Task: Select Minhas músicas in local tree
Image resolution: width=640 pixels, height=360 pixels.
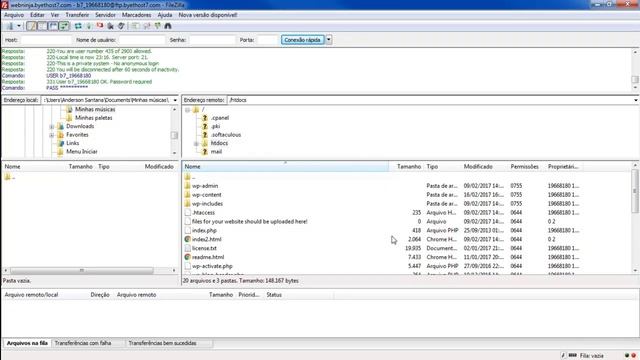Action: pos(95,109)
